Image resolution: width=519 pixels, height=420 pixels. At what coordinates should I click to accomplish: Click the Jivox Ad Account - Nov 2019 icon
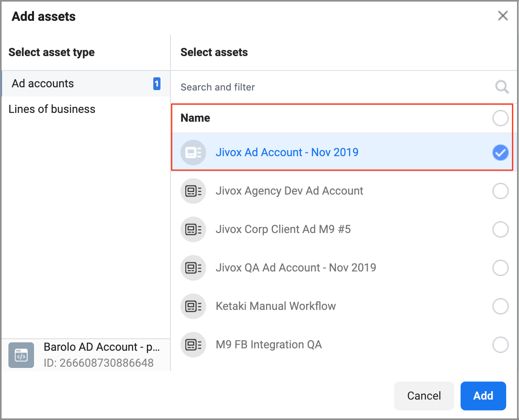pyautogui.click(x=193, y=153)
